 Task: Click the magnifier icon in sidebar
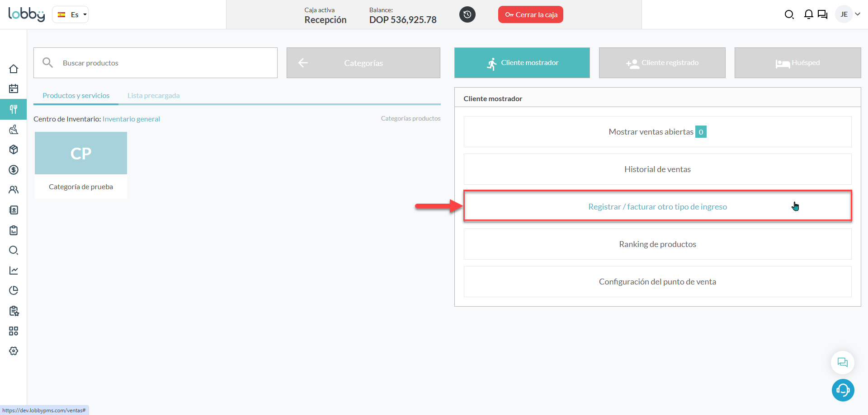pos(14,250)
